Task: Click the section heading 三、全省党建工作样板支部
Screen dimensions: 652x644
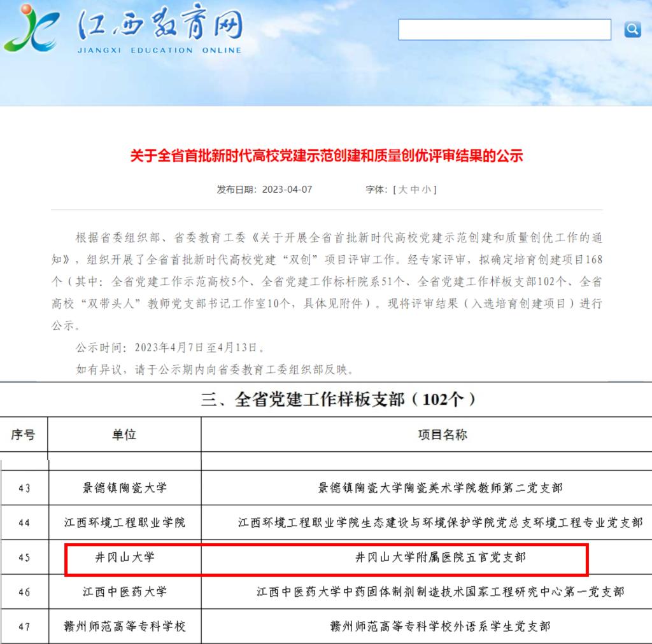Action: pyautogui.click(x=338, y=400)
